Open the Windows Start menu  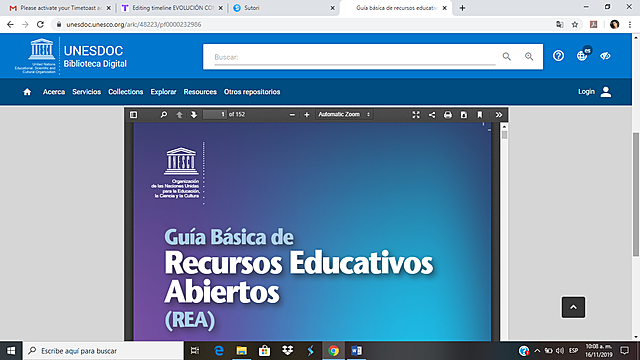11,351
